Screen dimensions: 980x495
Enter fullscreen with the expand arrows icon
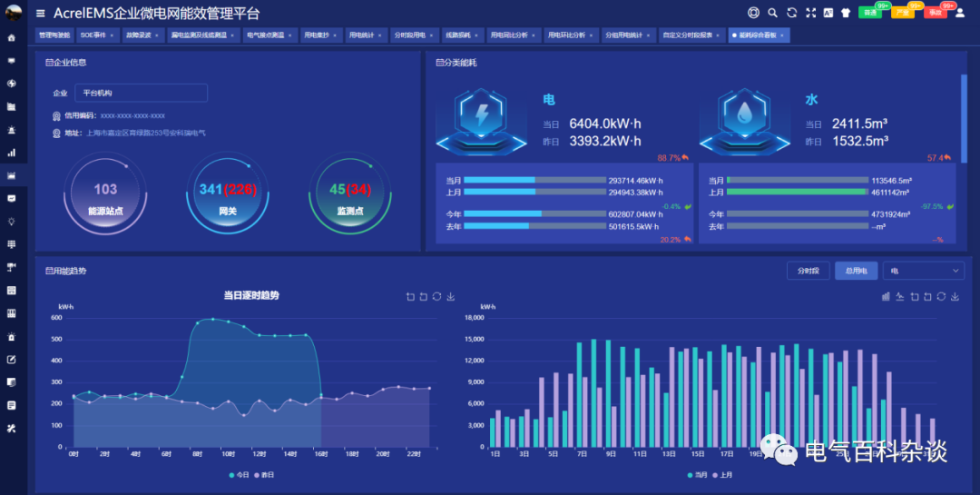pos(810,13)
